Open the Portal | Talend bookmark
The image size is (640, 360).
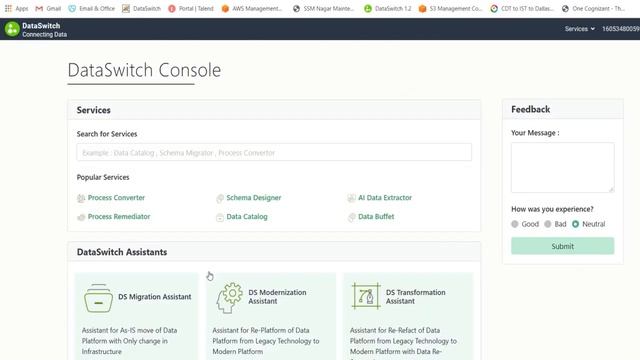(191, 8)
